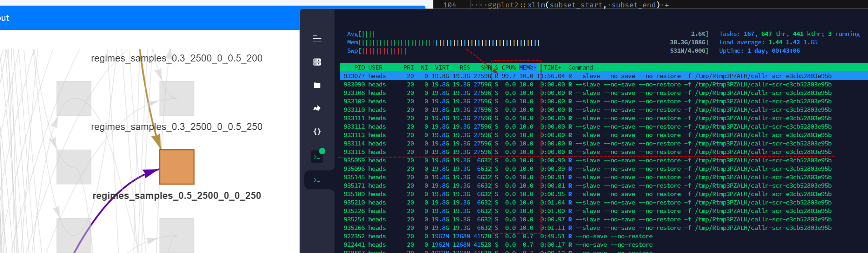Click graph label regimes_samples_0.3_2500_0_0.5_250
Screen dimensions: 868x253
[x=177, y=127]
